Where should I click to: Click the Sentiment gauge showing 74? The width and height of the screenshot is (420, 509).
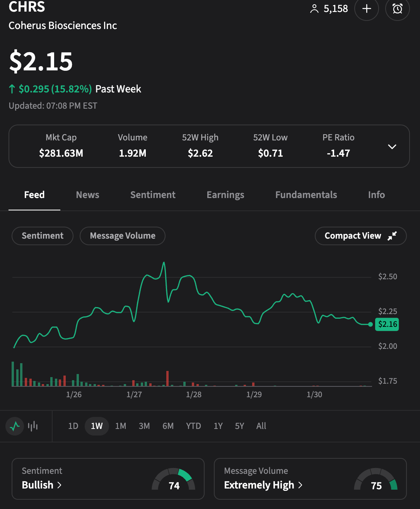[x=174, y=480]
